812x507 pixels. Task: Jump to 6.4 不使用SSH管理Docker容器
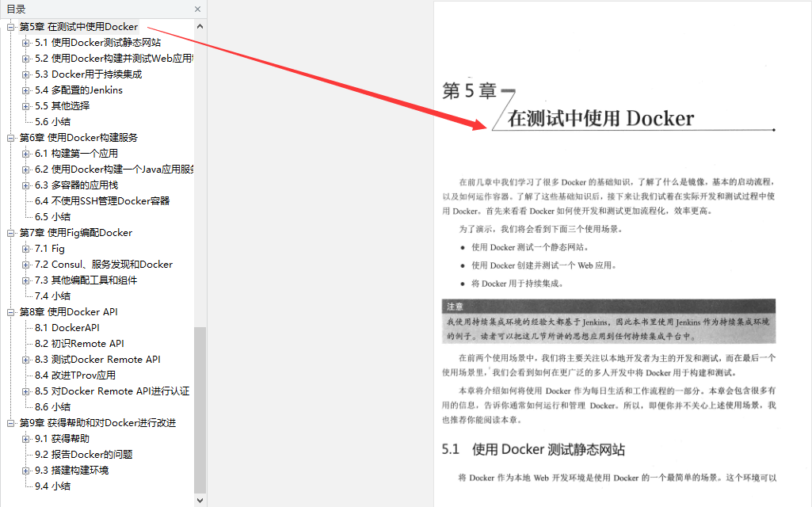tap(102, 201)
